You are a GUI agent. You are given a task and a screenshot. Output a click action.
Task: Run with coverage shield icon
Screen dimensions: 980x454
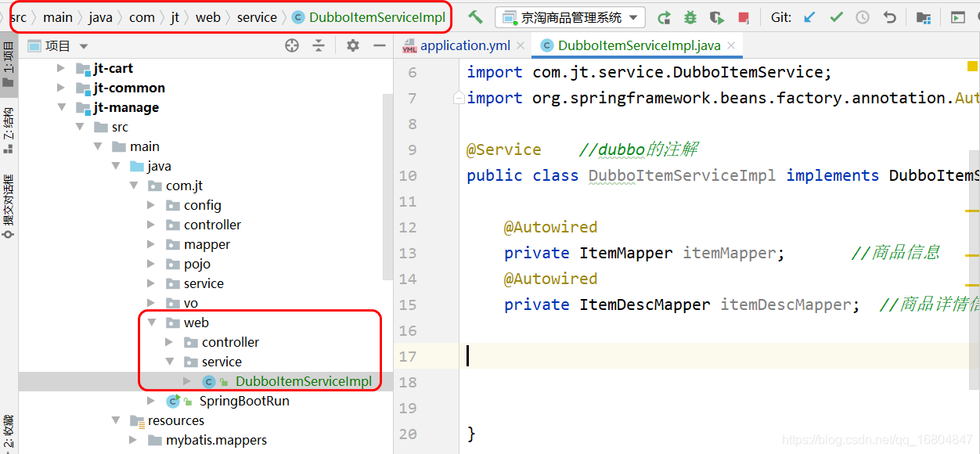716,17
